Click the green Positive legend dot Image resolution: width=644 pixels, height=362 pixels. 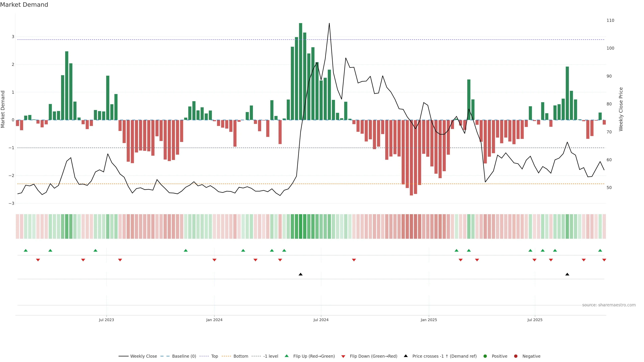pyautogui.click(x=485, y=356)
